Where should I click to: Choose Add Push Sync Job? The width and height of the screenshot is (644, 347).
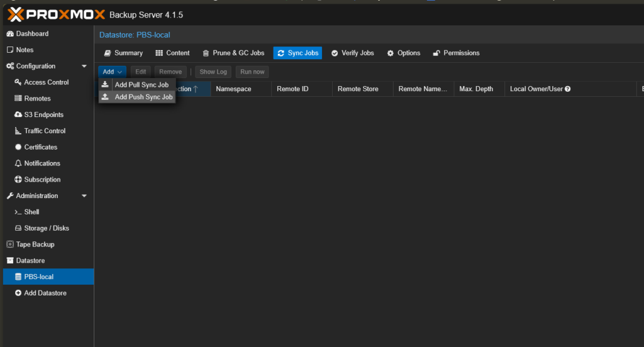click(137, 97)
